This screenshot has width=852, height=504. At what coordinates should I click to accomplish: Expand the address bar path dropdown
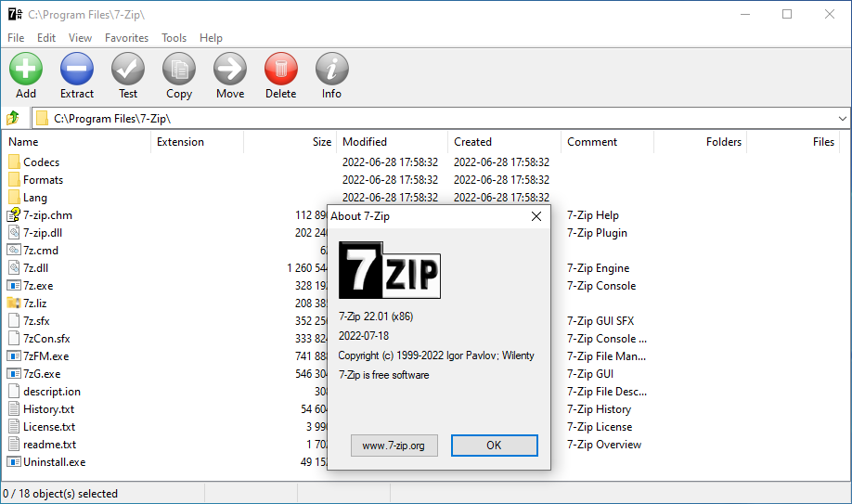(842, 119)
